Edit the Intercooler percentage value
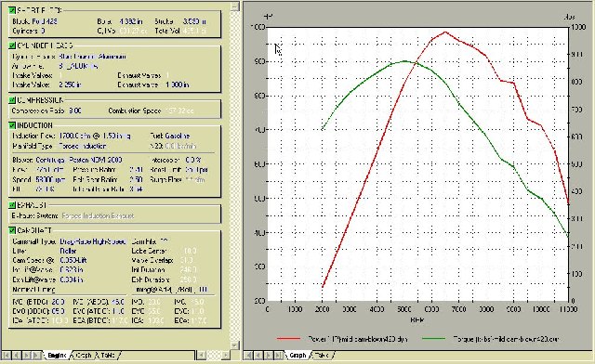 (193, 160)
